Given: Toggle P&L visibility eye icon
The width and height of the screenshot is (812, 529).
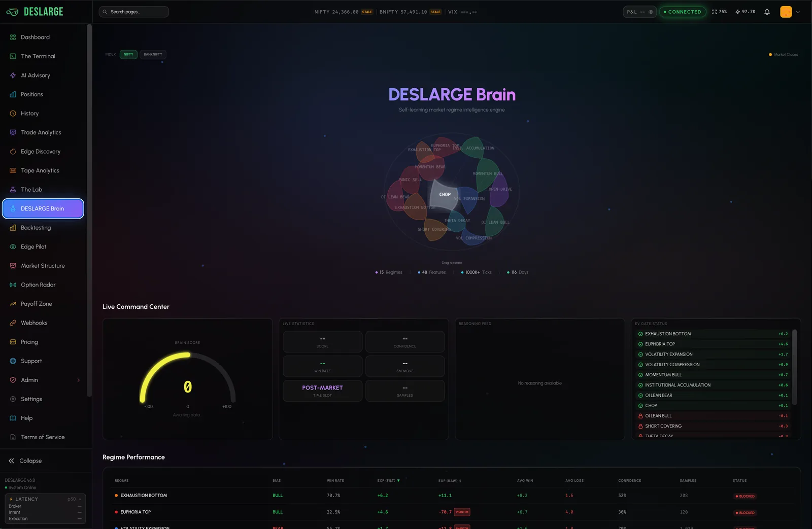Looking at the screenshot, I should 651,12.
